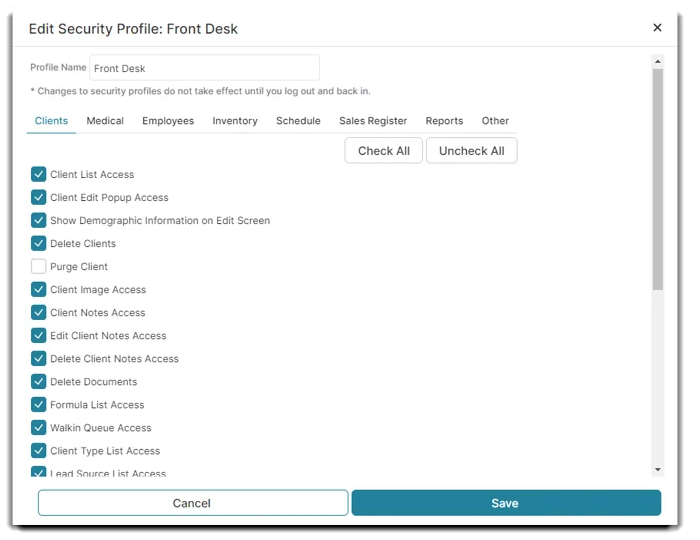Uncheck Delete Clients permission

[39, 244]
